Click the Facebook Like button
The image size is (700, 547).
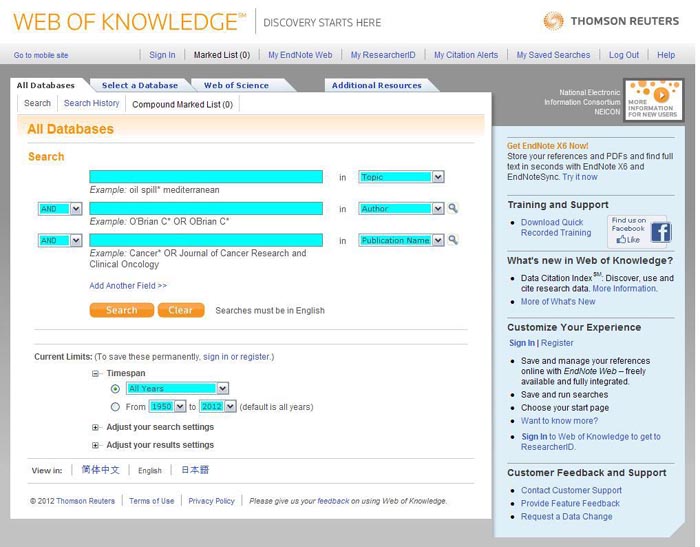tap(627, 240)
